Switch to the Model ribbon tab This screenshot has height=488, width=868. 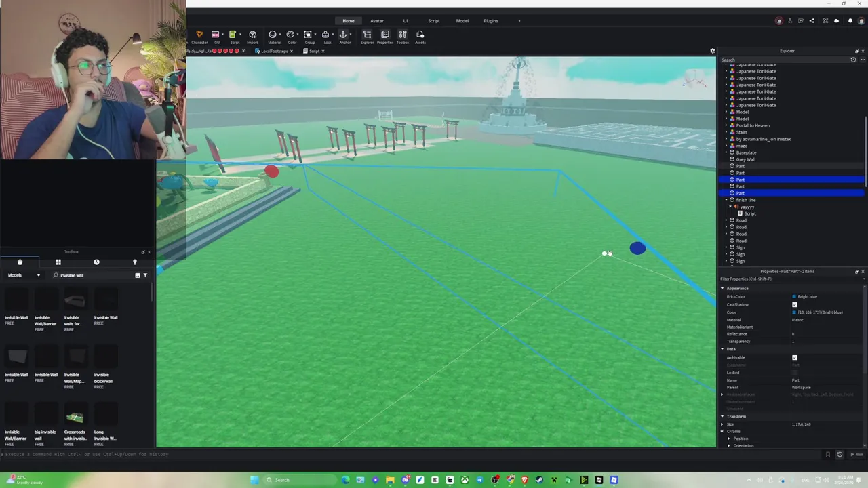pyautogui.click(x=462, y=21)
